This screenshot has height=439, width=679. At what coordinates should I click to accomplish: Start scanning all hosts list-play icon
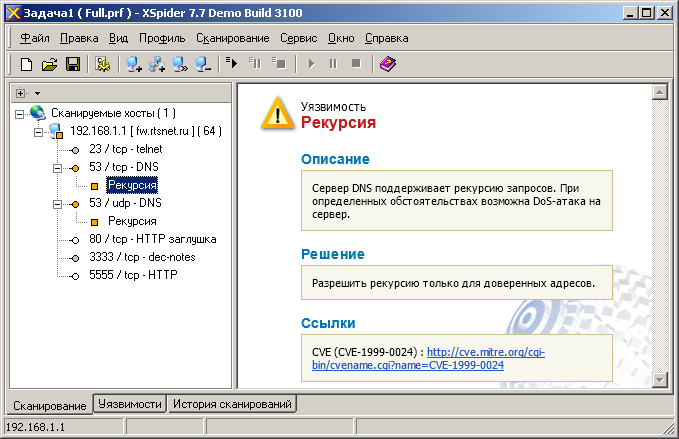[232, 64]
